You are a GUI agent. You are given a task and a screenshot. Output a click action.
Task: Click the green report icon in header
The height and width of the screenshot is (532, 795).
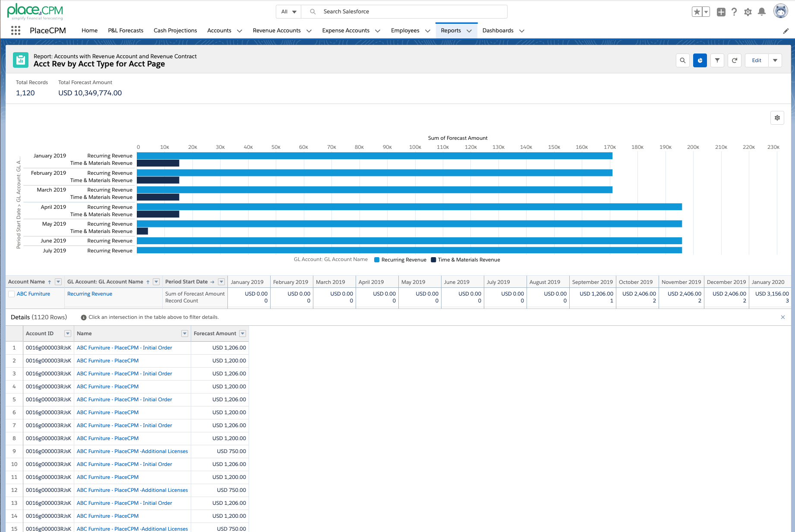point(20,60)
